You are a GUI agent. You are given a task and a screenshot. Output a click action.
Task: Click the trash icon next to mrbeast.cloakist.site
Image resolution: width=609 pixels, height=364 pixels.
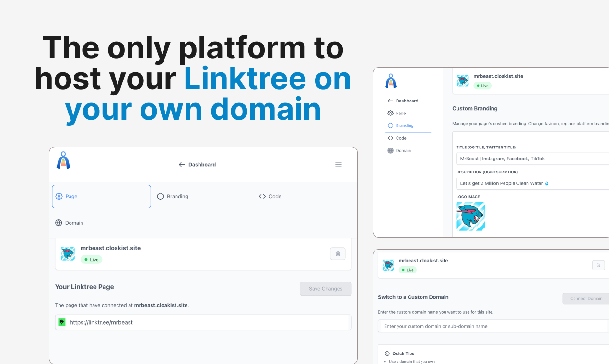tap(338, 253)
